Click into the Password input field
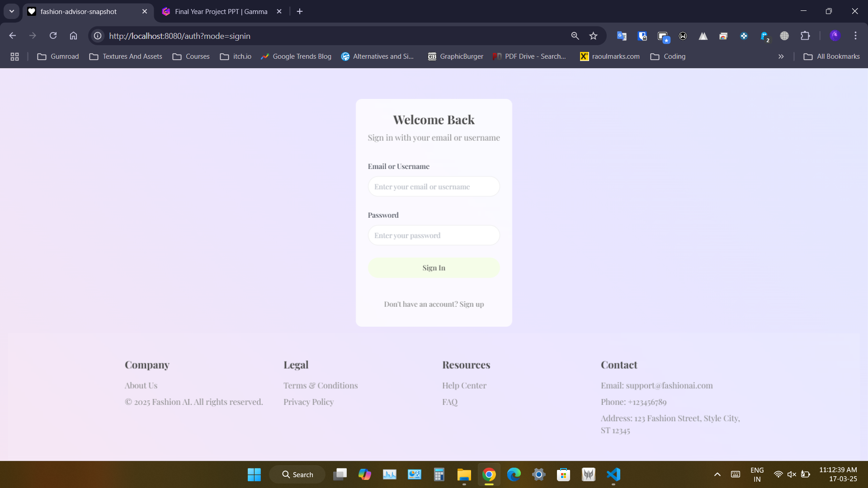This screenshot has height=488, width=868. point(434,235)
